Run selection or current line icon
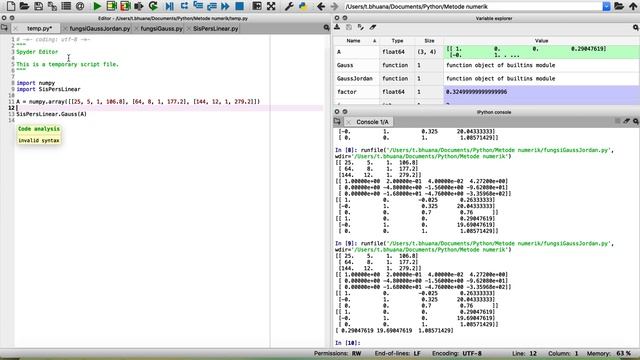The width and height of the screenshot is (640, 360). point(139,6)
